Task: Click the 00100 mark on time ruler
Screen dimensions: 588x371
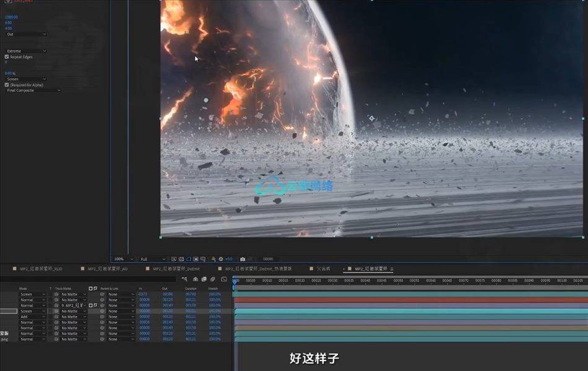Action: tap(562, 281)
